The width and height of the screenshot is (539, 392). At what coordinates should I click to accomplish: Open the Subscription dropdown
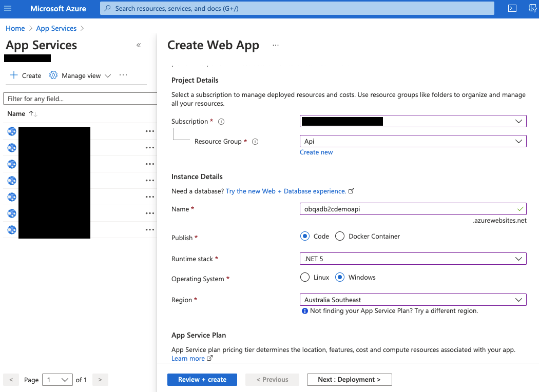pyautogui.click(x=413, y=121)
